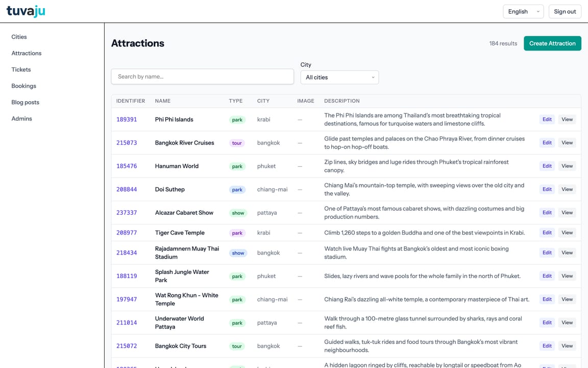588x368 pixels.
Task: Click Create Attraction button
Action: (552, 43)
